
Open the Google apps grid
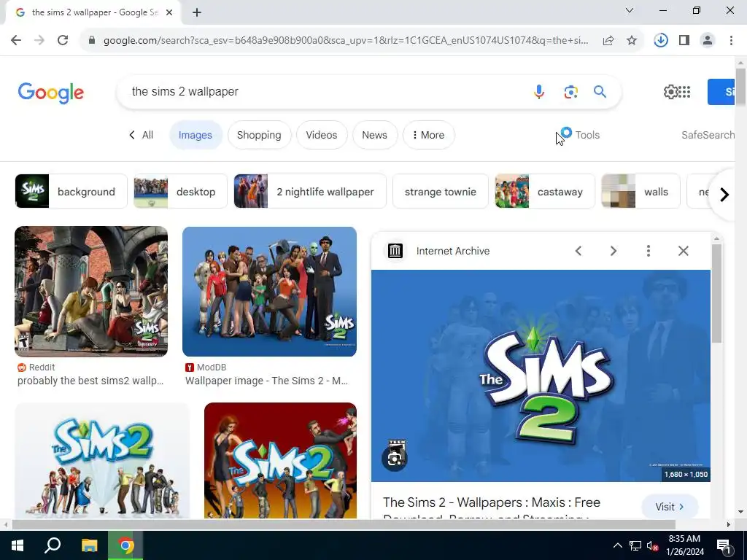684,91
